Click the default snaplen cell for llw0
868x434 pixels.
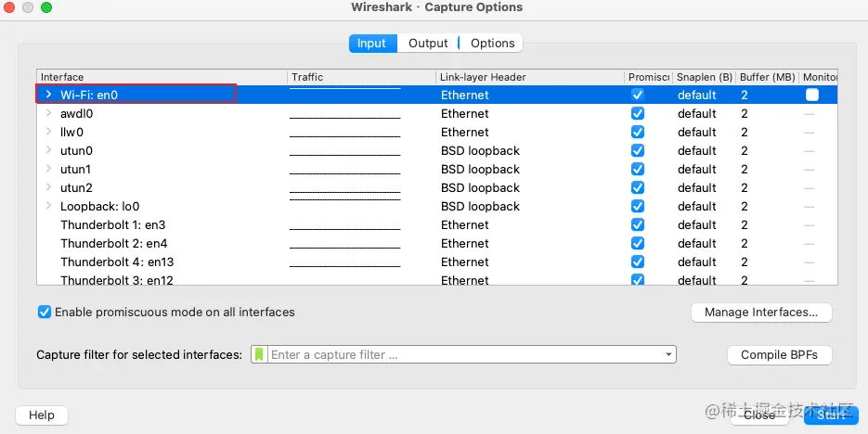696,132
